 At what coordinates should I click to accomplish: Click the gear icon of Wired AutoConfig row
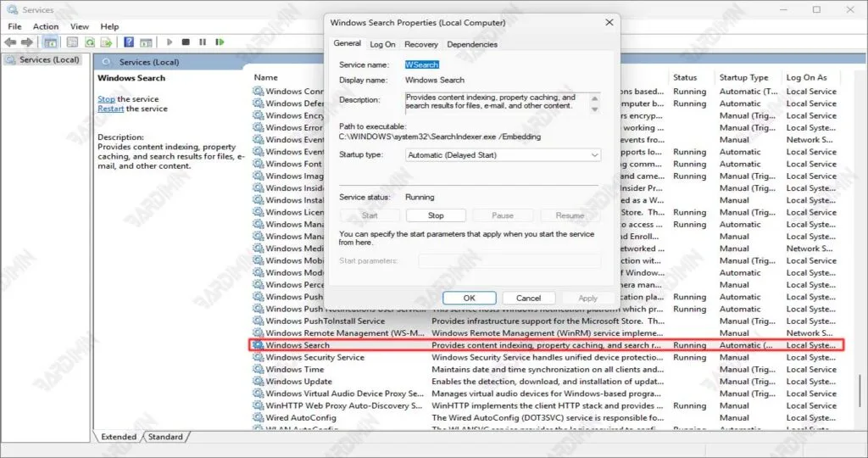(x=259, y=417)
